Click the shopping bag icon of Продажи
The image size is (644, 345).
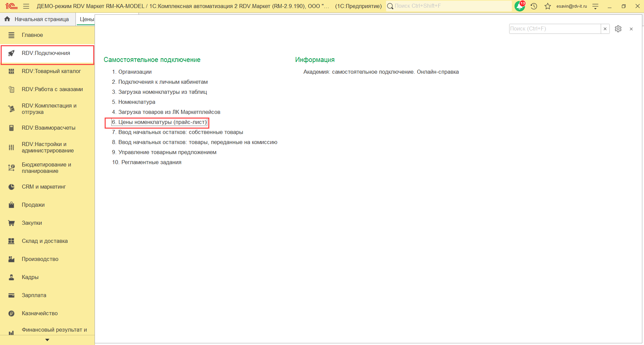coord(11,205)
